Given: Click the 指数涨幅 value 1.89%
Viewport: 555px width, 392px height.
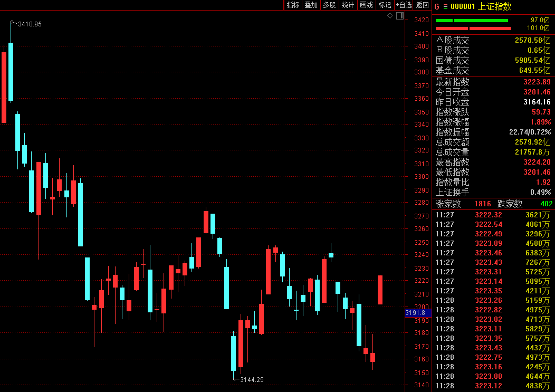Looking at the screenshot, I should [x=540, y=122].
